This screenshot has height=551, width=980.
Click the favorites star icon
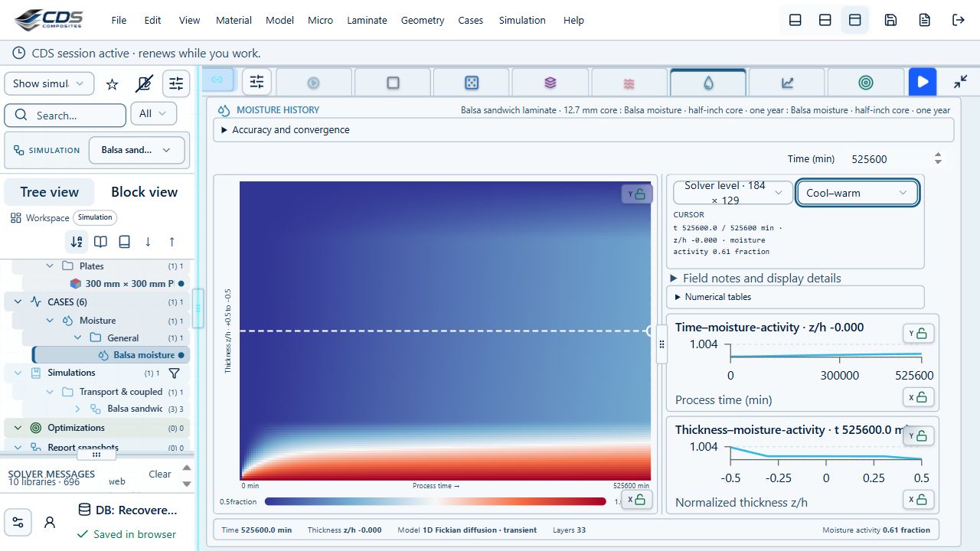pyautogui.click(x=113, y=84)
